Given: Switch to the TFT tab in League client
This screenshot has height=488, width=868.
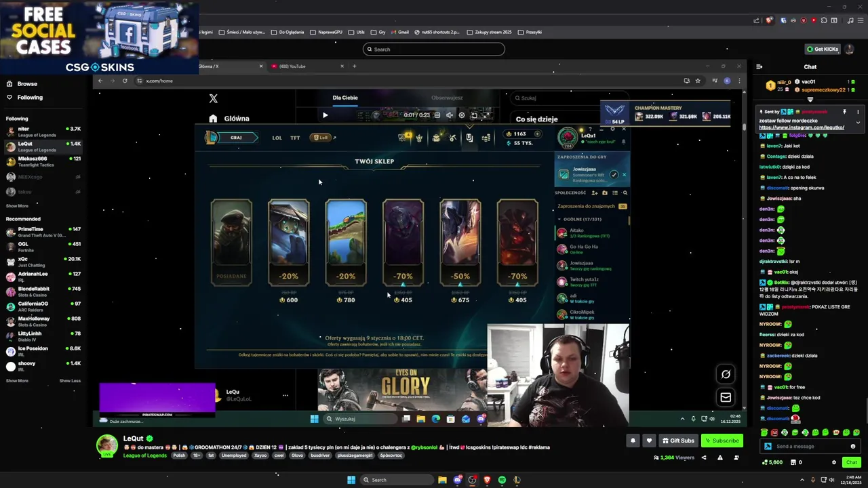Looking at the screenshot, I should pyautogui.click(x=295, y=138).
